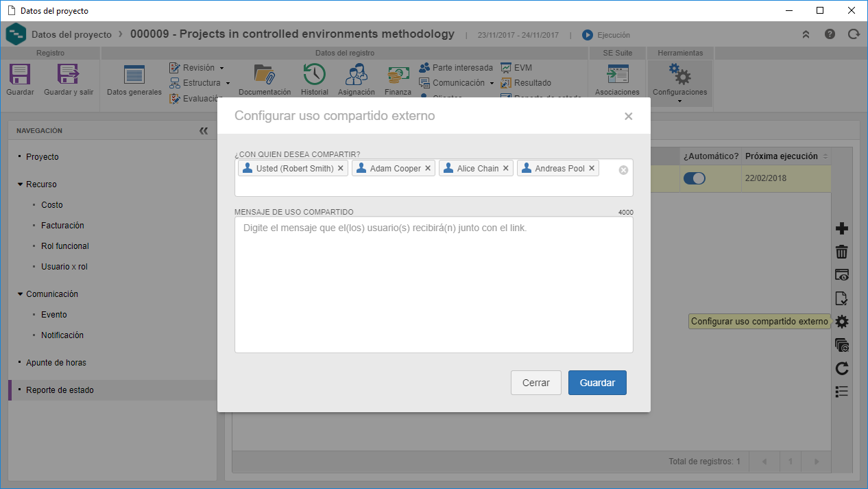Clear all recipients with the circle X
The width and height of the screenshot is (868, 489).
(x=623, y=170)
